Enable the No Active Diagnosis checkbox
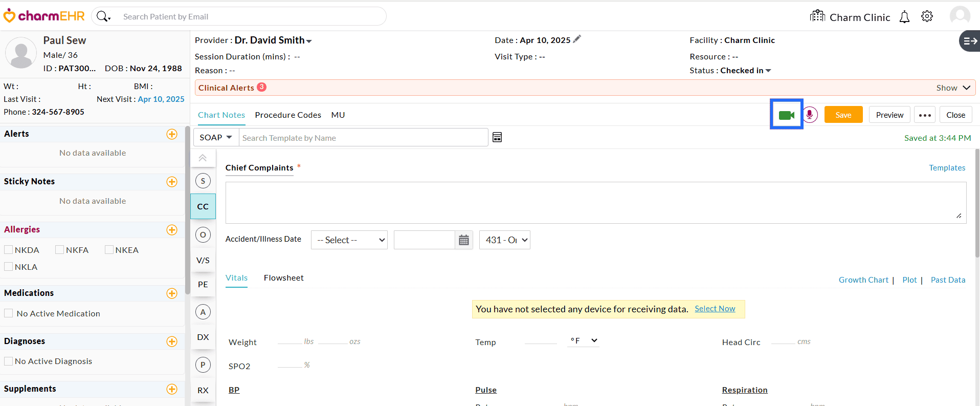The height and width of the screenshot is (406, 980). tap(9, 361)
